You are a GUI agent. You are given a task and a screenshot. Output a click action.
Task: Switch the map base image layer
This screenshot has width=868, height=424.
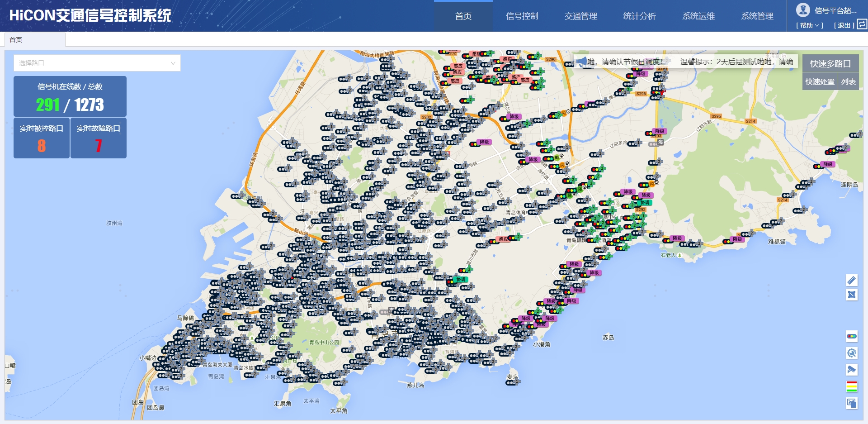click(x=851, y=403)
